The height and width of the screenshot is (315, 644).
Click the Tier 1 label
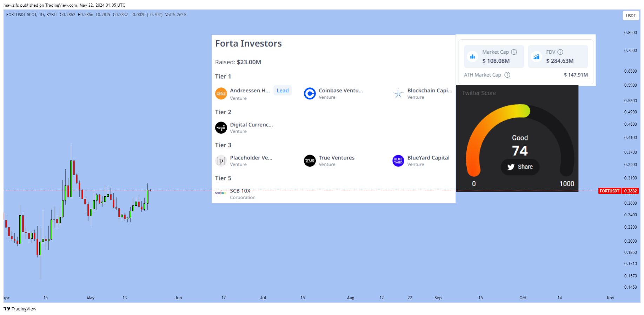click(223, 77)
